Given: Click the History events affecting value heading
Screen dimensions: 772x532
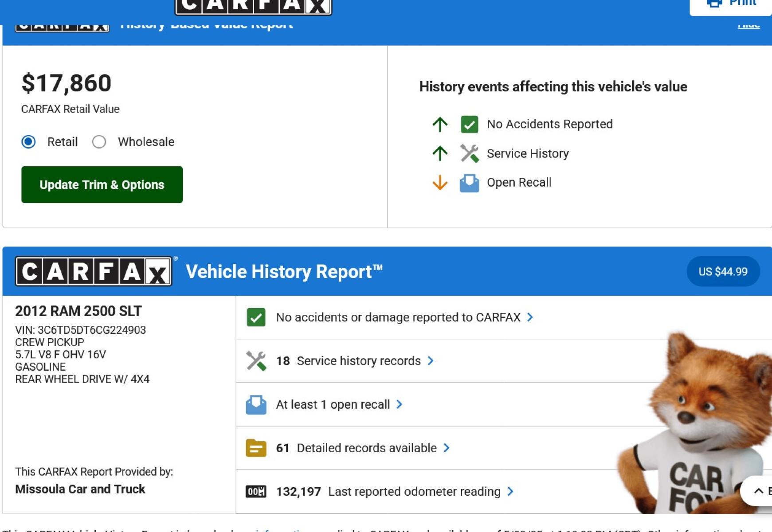Looking at the screenshot, I should tap(553, 87).
